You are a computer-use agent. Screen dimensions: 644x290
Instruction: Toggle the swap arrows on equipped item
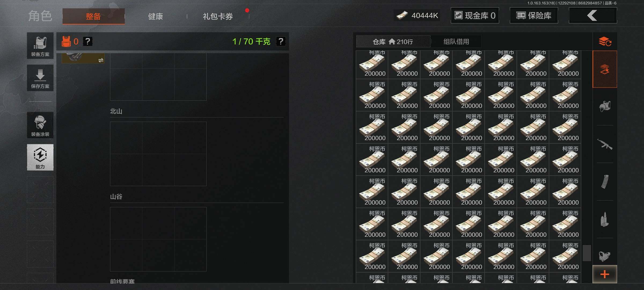pos(101,60)
